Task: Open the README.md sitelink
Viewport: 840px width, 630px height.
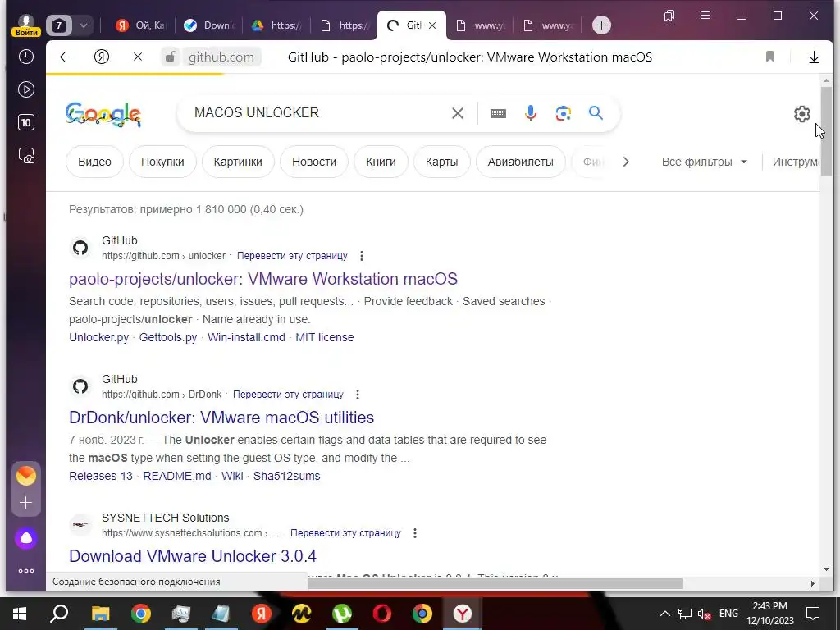Action: coord(177,477)
